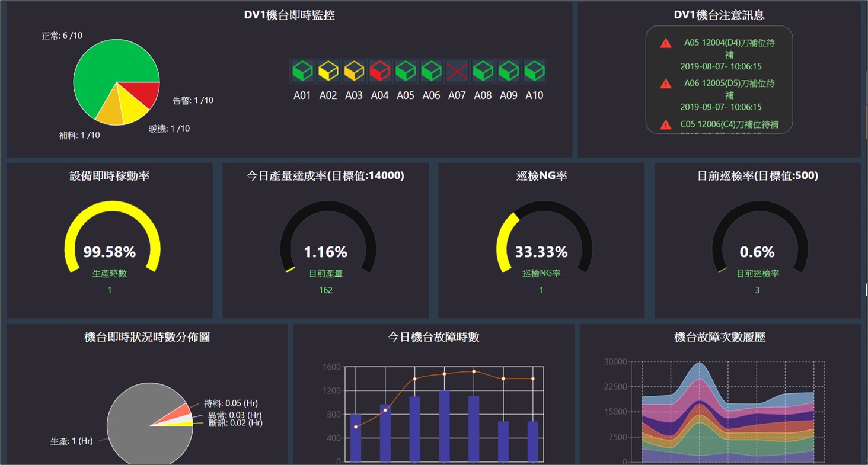This screenshot has width=868, height=465.
Task: Click the warning triangle beside the A05 alert
Action: pyautogui.click(x=666, y=43)
